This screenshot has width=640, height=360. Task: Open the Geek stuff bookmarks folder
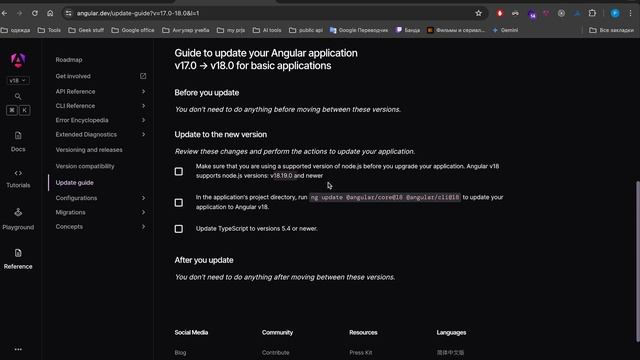click(x=86, y=30)
